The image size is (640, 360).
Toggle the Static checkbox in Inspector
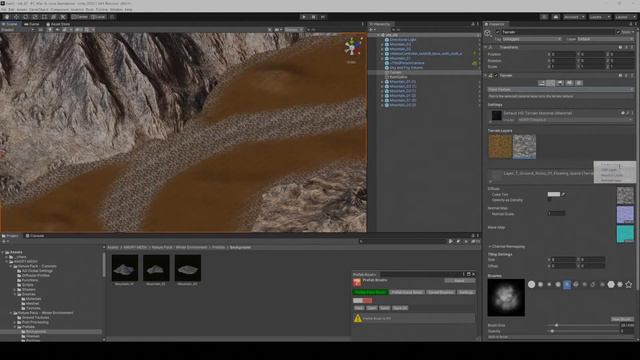618,32
